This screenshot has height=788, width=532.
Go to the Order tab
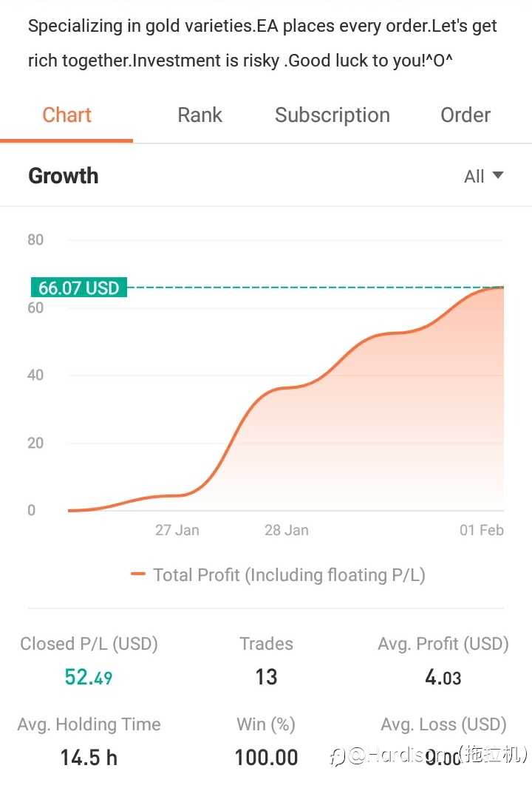[465, 115]
